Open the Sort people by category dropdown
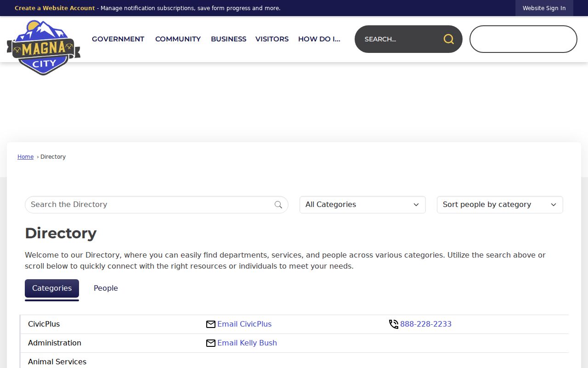This screenshot has height=368, width=588. coord(500,205)
